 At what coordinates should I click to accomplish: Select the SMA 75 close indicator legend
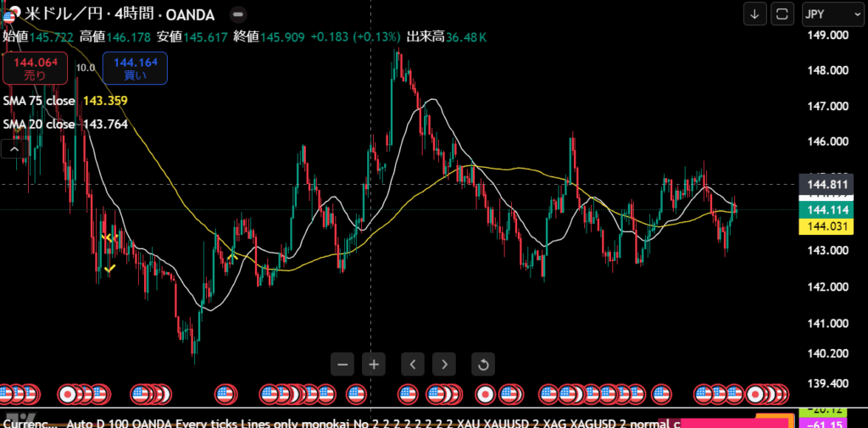[41, 101]
